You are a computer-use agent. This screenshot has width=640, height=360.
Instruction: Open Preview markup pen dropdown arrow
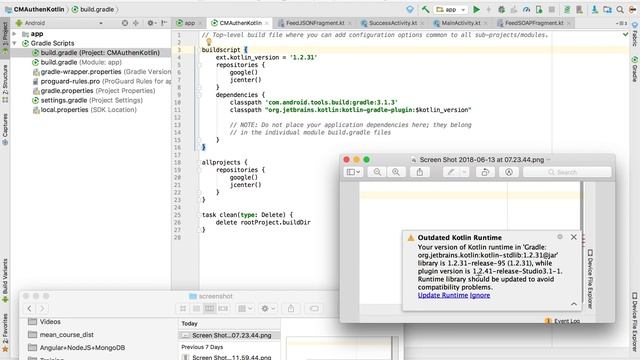coord(464,172)
